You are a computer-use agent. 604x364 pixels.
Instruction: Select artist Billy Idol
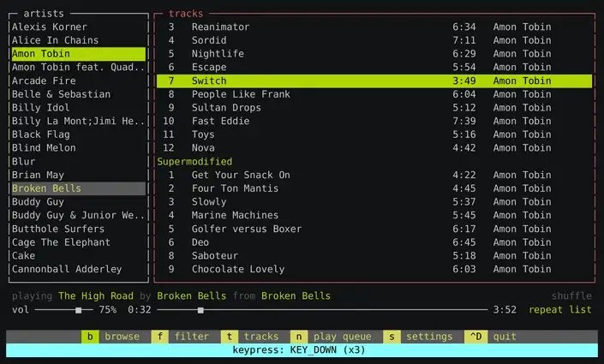click(78, 108)
